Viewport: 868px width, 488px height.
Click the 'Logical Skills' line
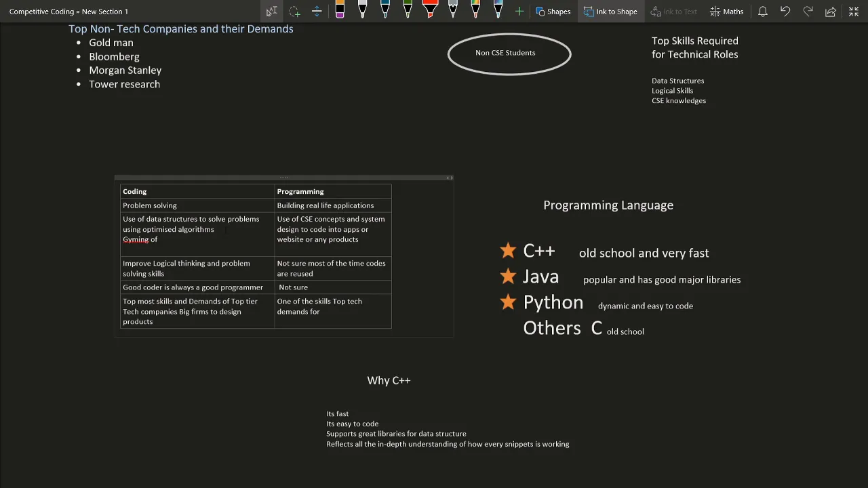[672, 91]
